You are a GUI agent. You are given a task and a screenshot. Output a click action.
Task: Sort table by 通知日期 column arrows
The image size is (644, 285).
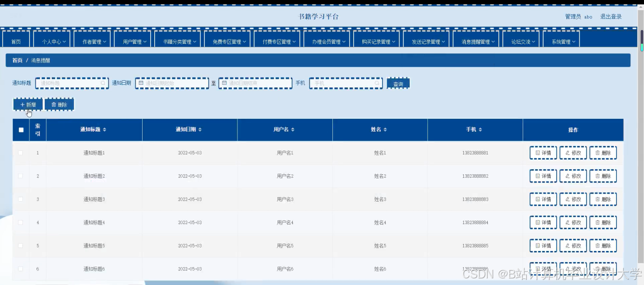coord(200,130)
